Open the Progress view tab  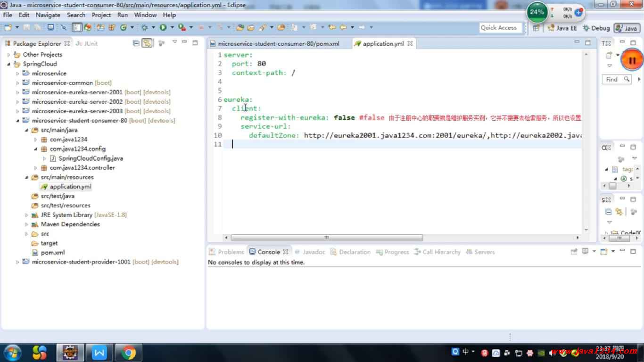(392, 252)
